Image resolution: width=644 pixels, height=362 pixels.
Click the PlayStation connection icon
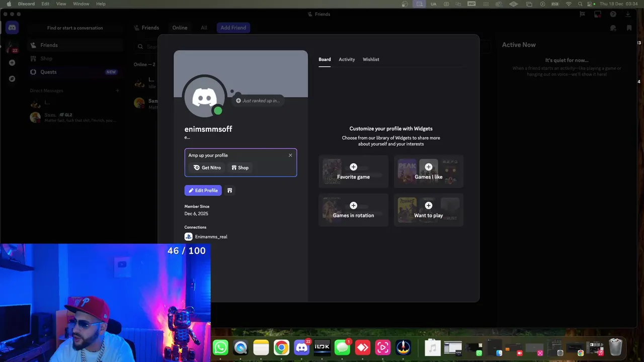tap(189, 237)
